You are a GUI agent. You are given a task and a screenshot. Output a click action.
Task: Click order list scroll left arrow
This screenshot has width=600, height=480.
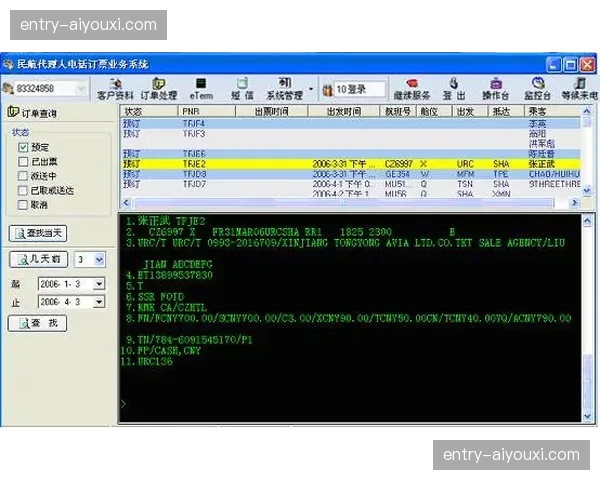[x=127, y=203]
